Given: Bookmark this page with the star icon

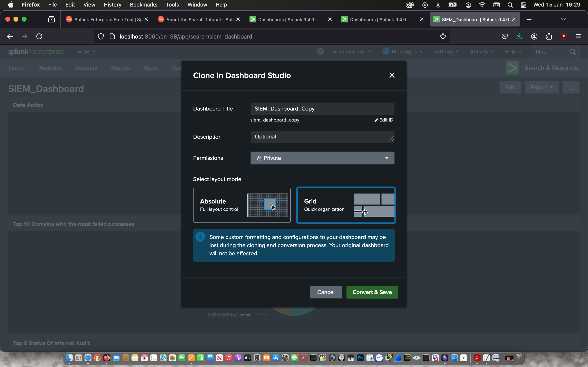Looking at the screenshot, I should pyautogui.click(x=443, y=36).
